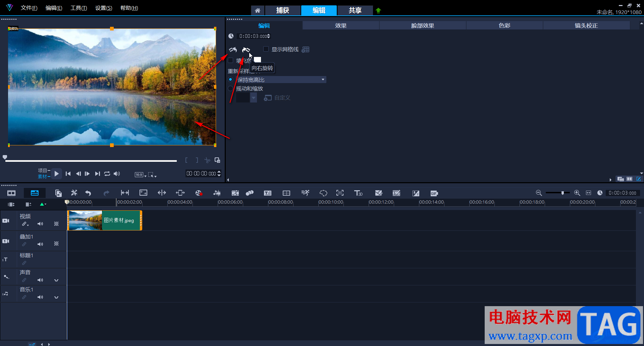
Task: Open the tools icon with the wrench
Action: 74,193
